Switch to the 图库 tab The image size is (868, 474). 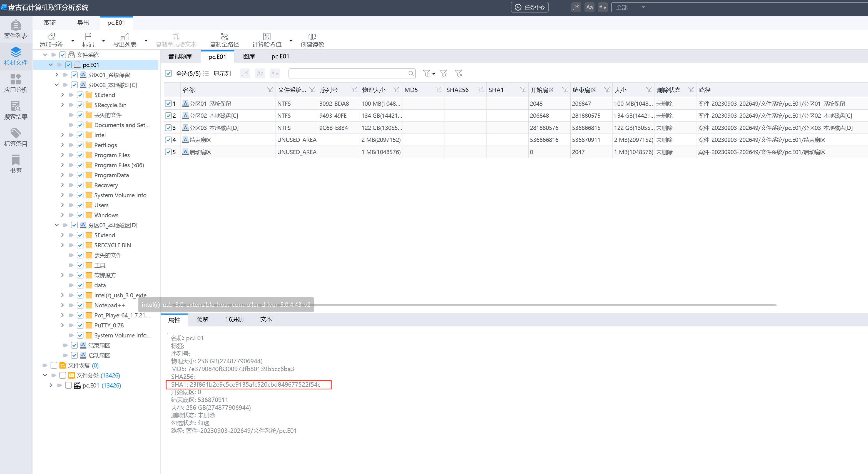[249, 56]
